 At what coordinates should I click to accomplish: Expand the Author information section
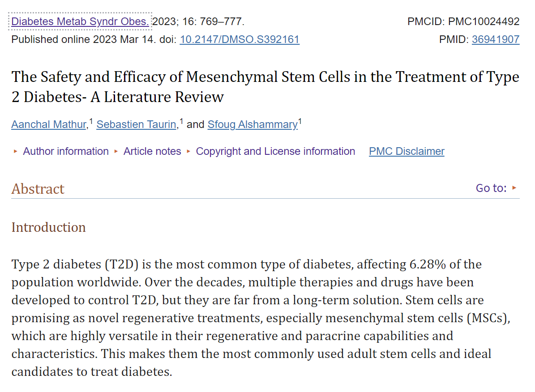click(65, 151)
